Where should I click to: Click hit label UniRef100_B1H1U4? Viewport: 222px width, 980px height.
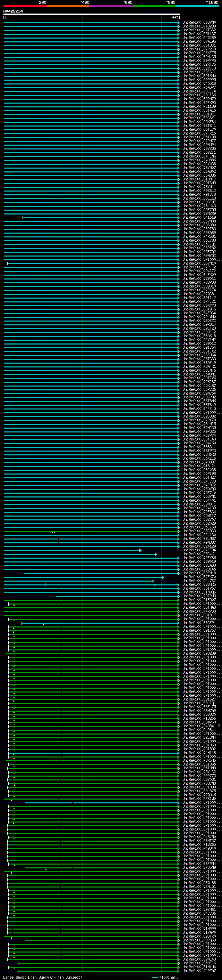point(199,967)
